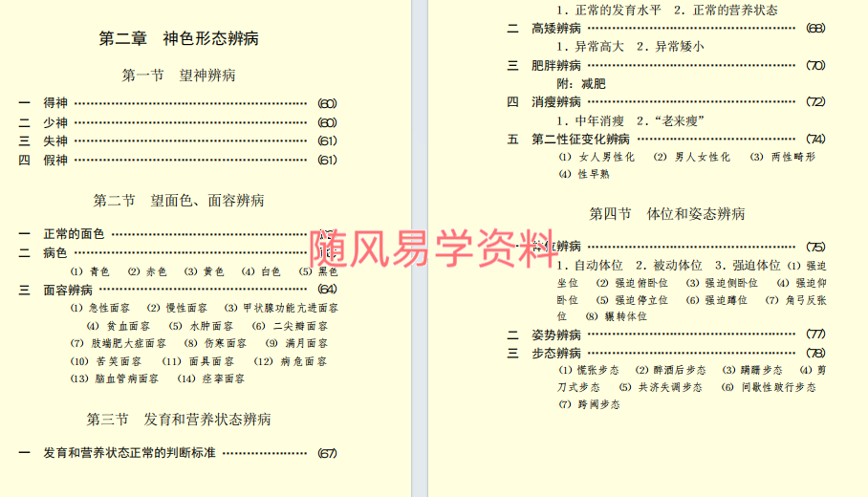Click the 第四节 体位和姿态辨病 heading
This screenshot has height=497, width=868.
666,213
